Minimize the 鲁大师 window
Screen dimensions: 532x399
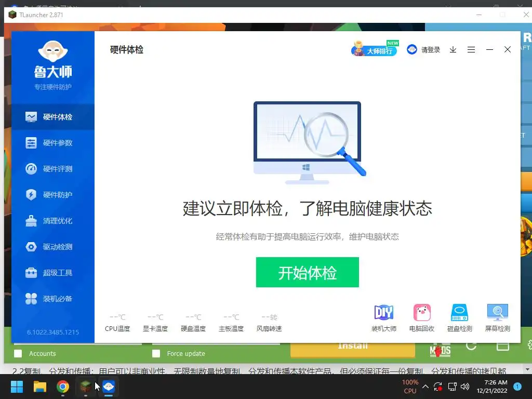pyautogui.click(x=489, y=50)
